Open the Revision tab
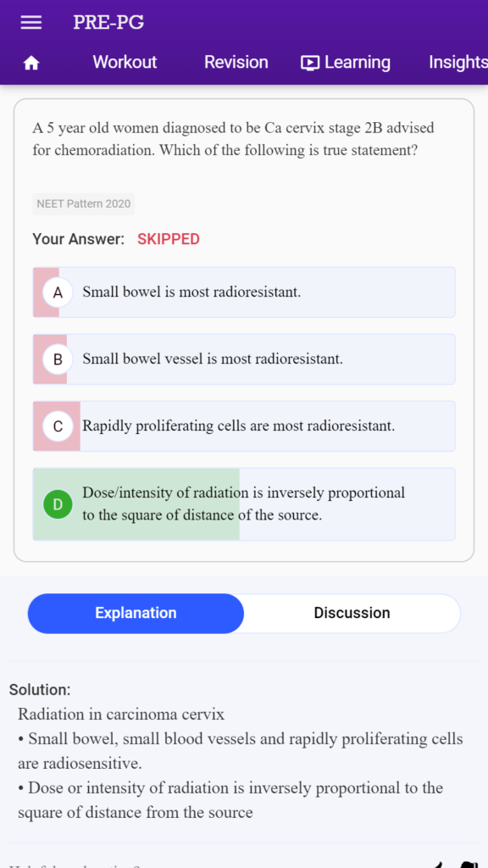The width and height of the screenshot is (488, 868). click(236, 62)
